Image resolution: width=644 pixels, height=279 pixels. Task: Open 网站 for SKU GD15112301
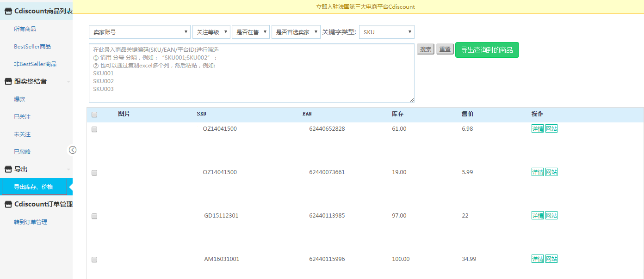(551, 215)
